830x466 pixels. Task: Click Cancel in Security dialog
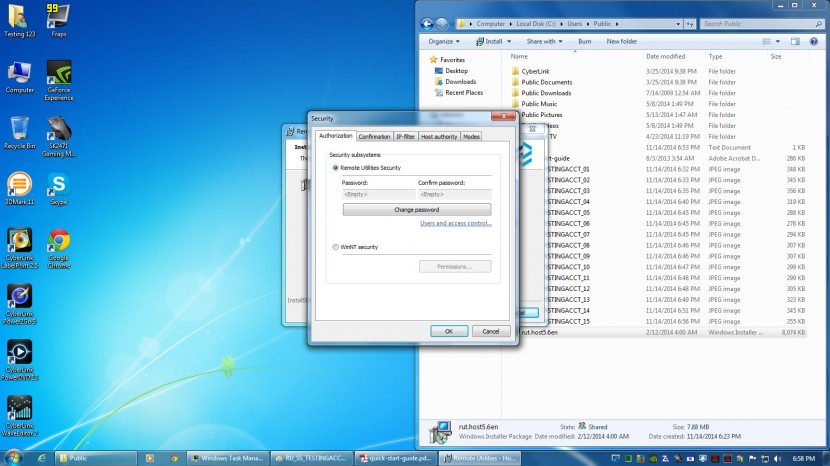(x=491, y=331)
